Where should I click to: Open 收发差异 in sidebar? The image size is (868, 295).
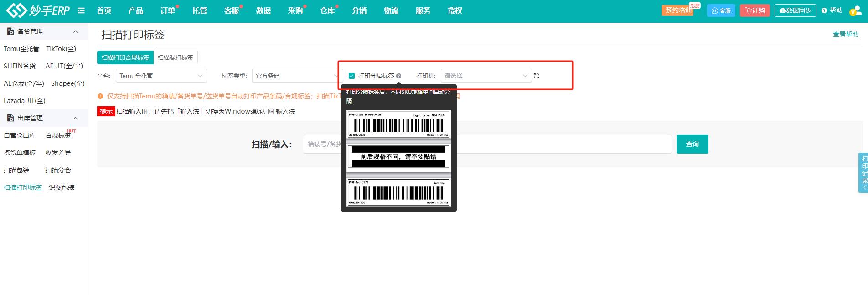click(x=58, y=153)
